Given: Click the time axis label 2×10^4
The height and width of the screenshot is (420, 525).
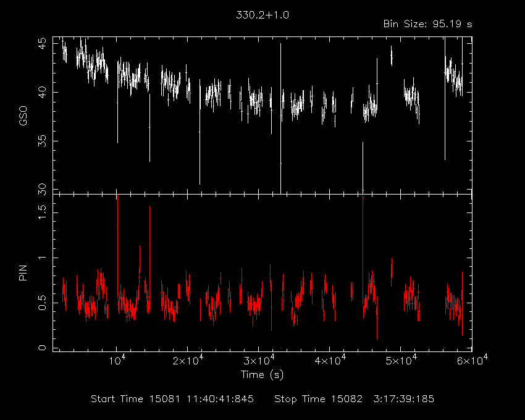Looking at the screenshot, I should coord(188,360).
